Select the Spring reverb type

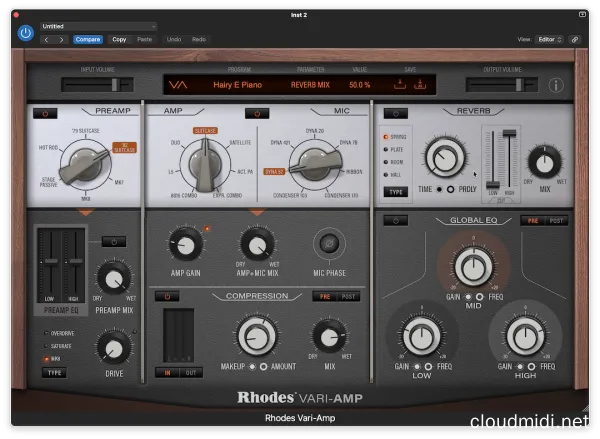point(395,137)
